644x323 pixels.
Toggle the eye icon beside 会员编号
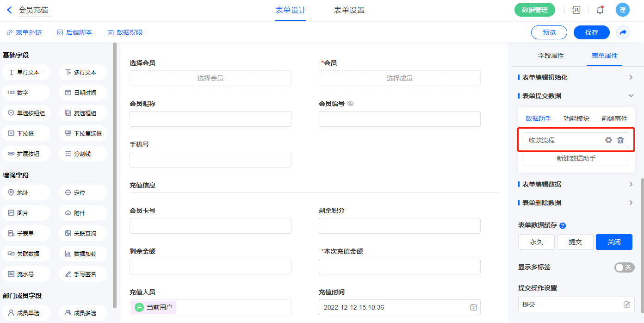(350, 104)
